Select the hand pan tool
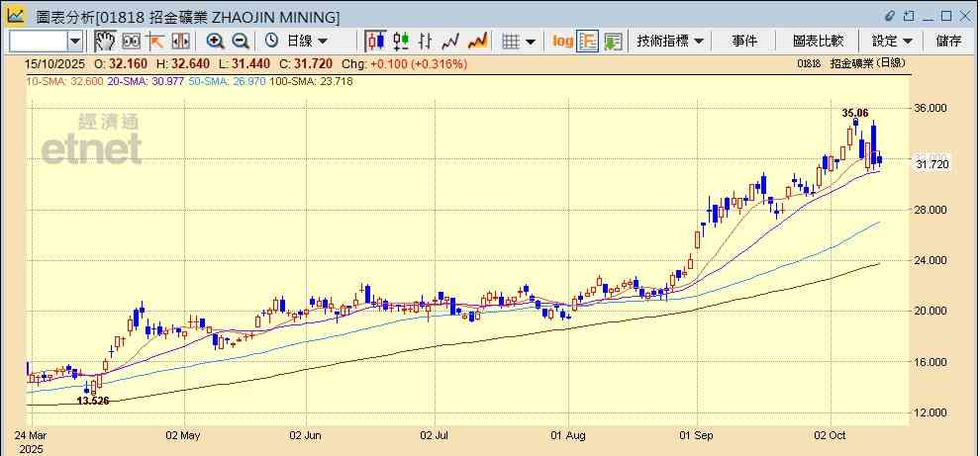980x456 pixels. [x=105, y=41]
